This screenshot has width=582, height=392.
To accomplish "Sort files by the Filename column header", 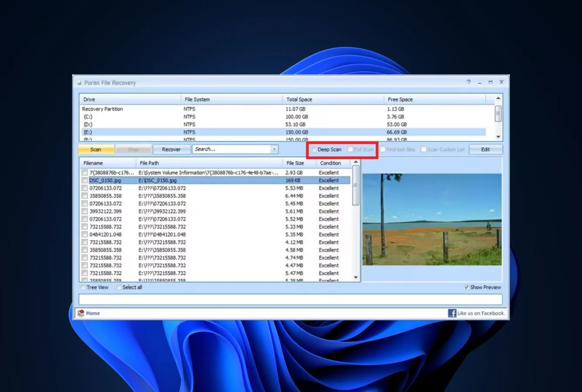I will tap(108, 163).
